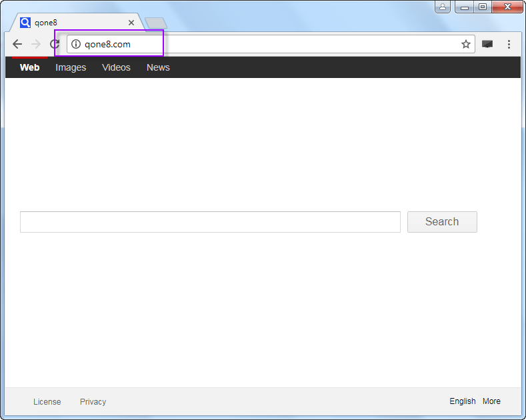This screenshot has width=526, height=420.
Task: Close the qone8 tab
Action: tap(131, 23)
